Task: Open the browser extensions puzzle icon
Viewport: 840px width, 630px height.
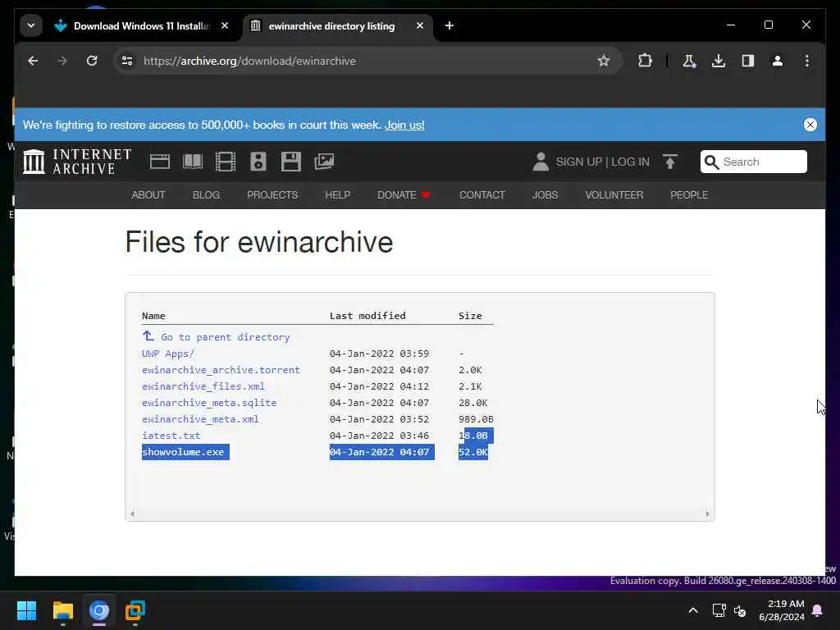Action: [645, 61]
